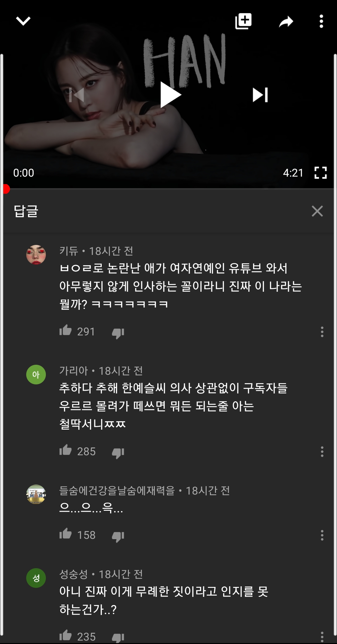The image size is (337, 644).
Task: Open the video's three-dot options menu
Action: [321, 22]
